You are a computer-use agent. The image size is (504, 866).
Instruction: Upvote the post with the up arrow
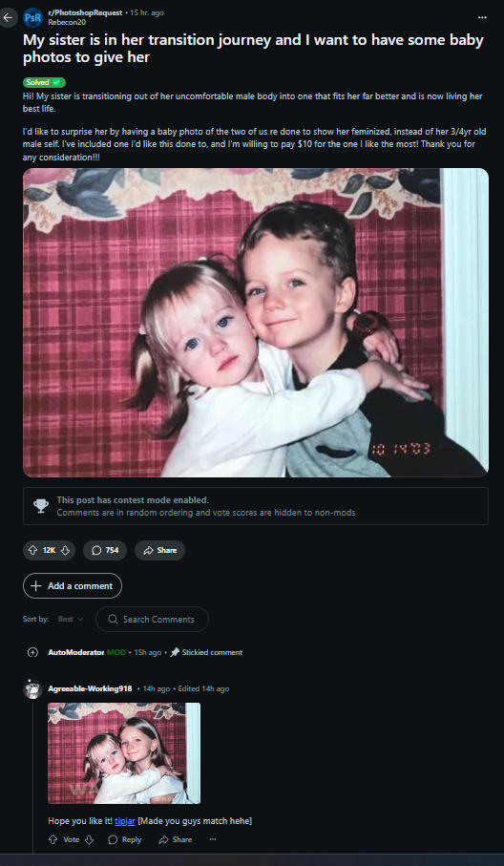(32, 550)
